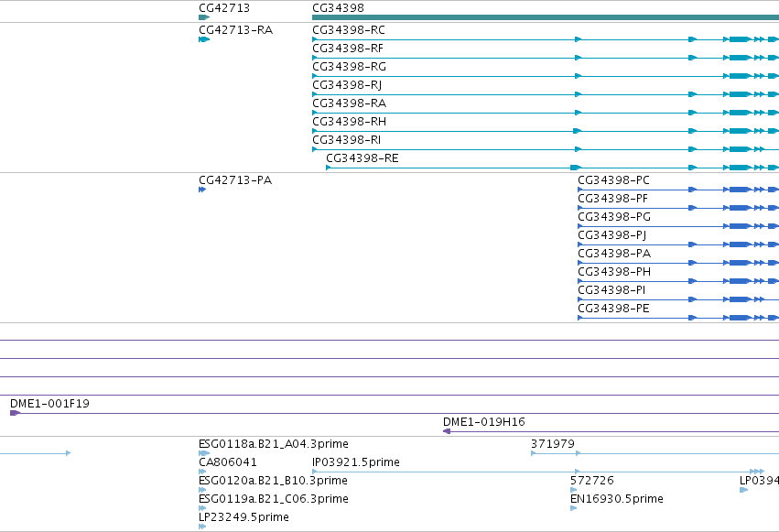The width and height of the screenshot is (779, 532).
Task: Click the CA806041 EST arrow glyph
Action: (202, 472)
